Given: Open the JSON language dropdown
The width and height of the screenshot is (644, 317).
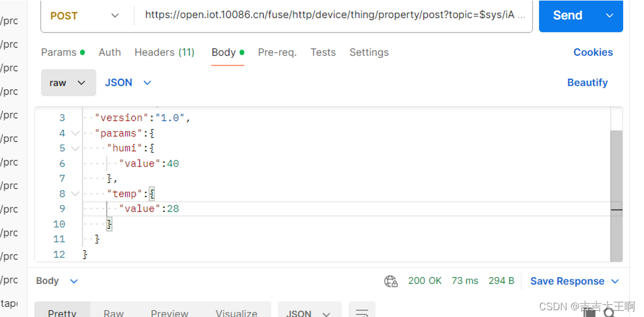Looking at the screenshot, I should 128,82.
